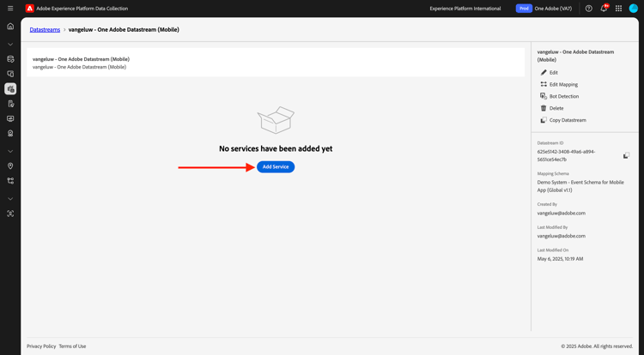This screenshot has width=644, height=355.
Task: Collapse the first sidebar section chevron
Action: pos(10,45)
